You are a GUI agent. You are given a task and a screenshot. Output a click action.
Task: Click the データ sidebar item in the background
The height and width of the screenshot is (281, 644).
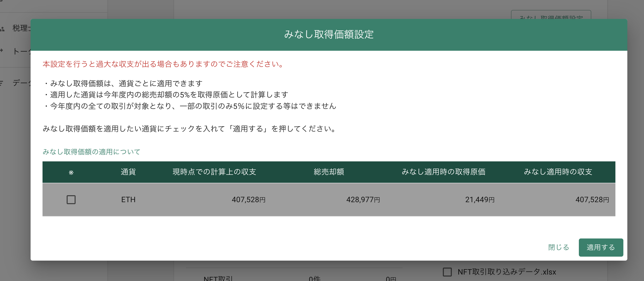(21, 83)
